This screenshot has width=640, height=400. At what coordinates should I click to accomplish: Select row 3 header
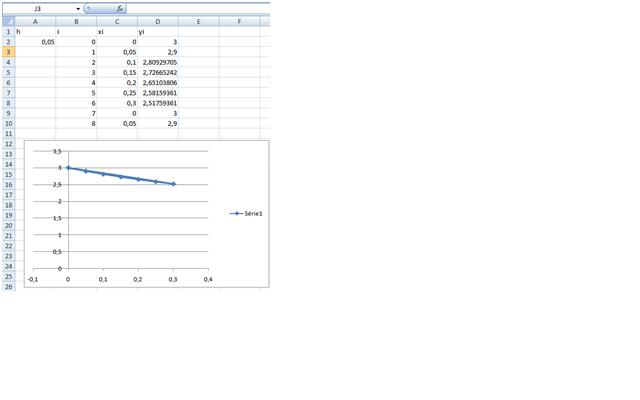(x=7, y=52)
